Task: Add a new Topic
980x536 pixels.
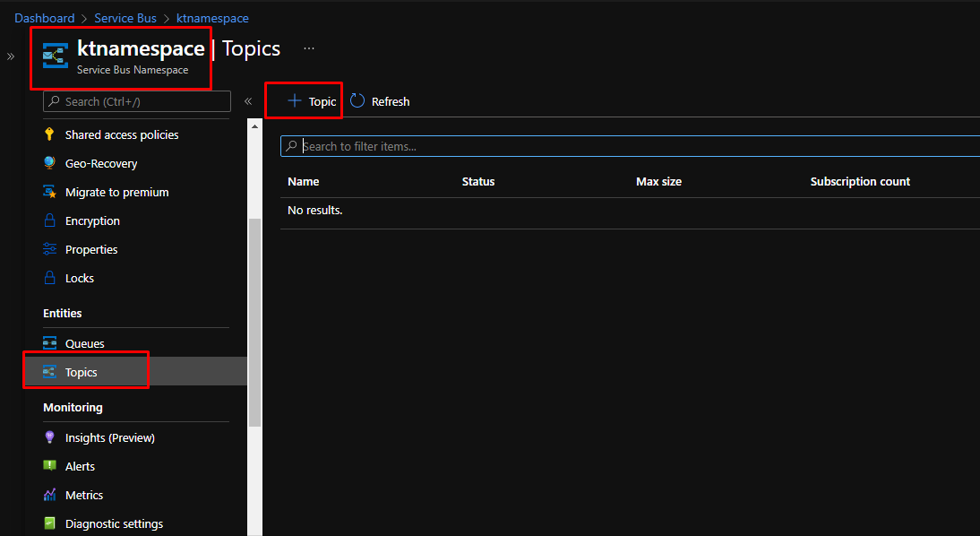Action: [311, 102]
